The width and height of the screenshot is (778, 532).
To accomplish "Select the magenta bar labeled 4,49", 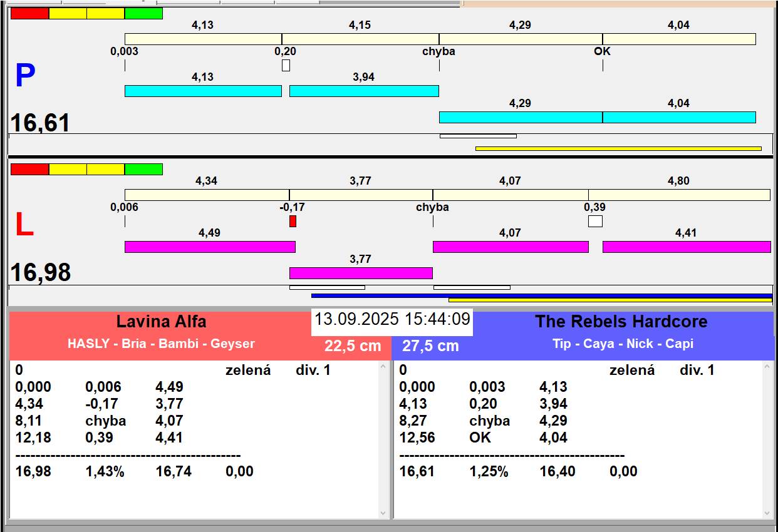I will pyautogui.click(x=210, y=247).
